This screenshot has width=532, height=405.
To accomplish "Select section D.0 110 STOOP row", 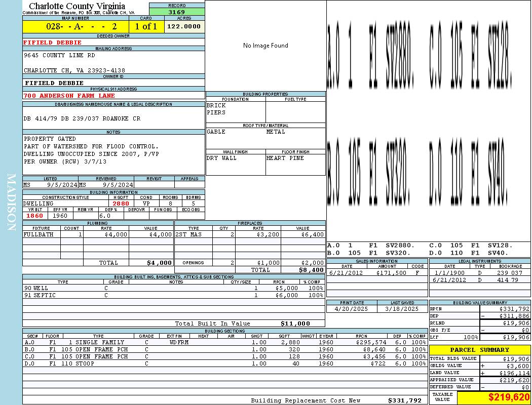I will 225,364.
